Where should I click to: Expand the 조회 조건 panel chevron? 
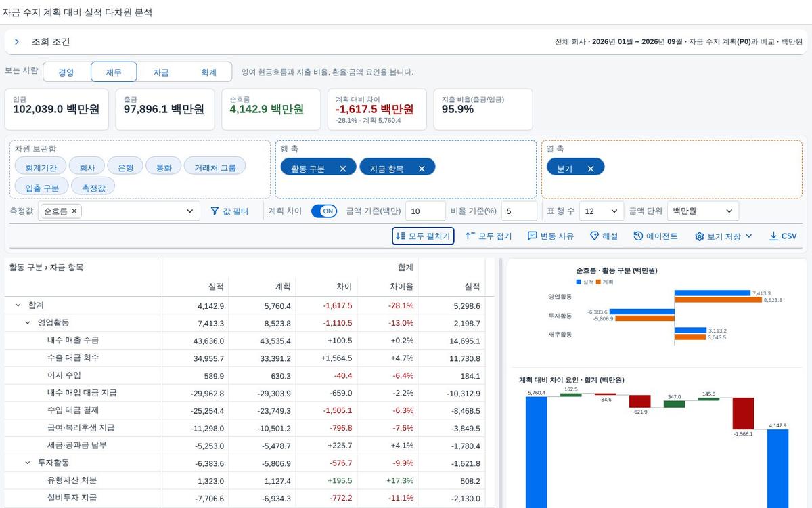[x=17, y=42]
